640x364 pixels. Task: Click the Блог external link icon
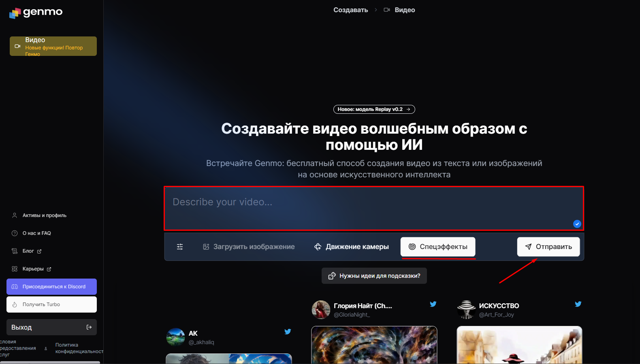coord(39,251)
